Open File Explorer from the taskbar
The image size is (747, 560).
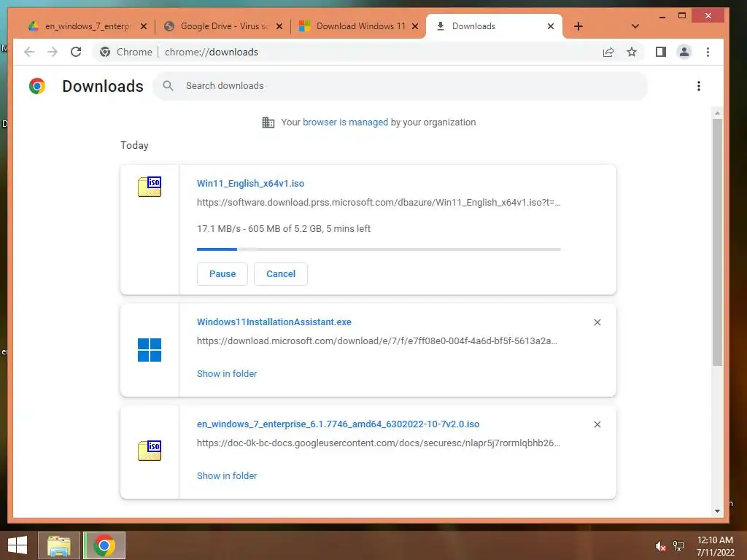coord(59,545)
